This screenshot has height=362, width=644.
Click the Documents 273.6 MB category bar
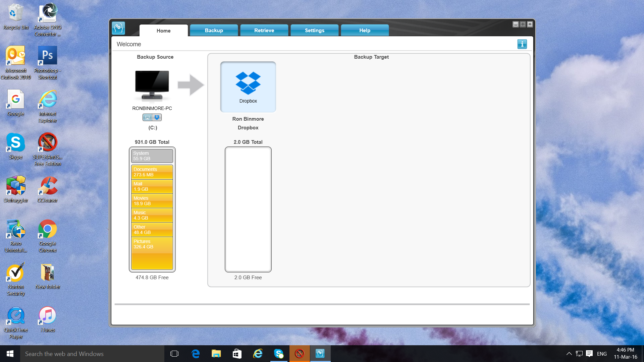tap(152, 172)
